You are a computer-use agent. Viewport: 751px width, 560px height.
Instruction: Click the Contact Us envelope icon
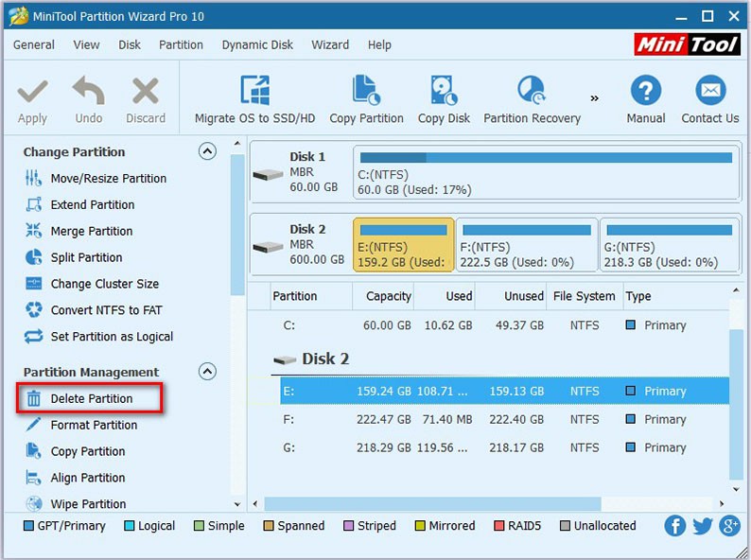pyautogui.click(x=710, y=90)
